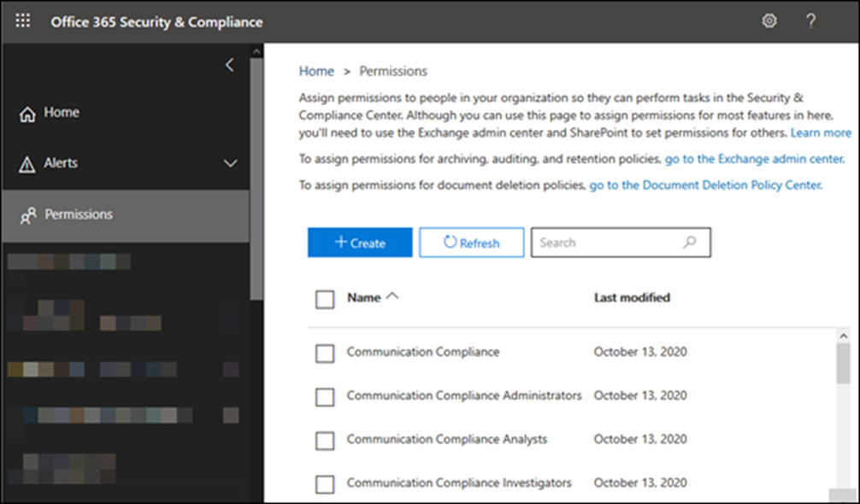Click inside the Search input field
The width and height of the screenshot is (860, 504).
598,242
